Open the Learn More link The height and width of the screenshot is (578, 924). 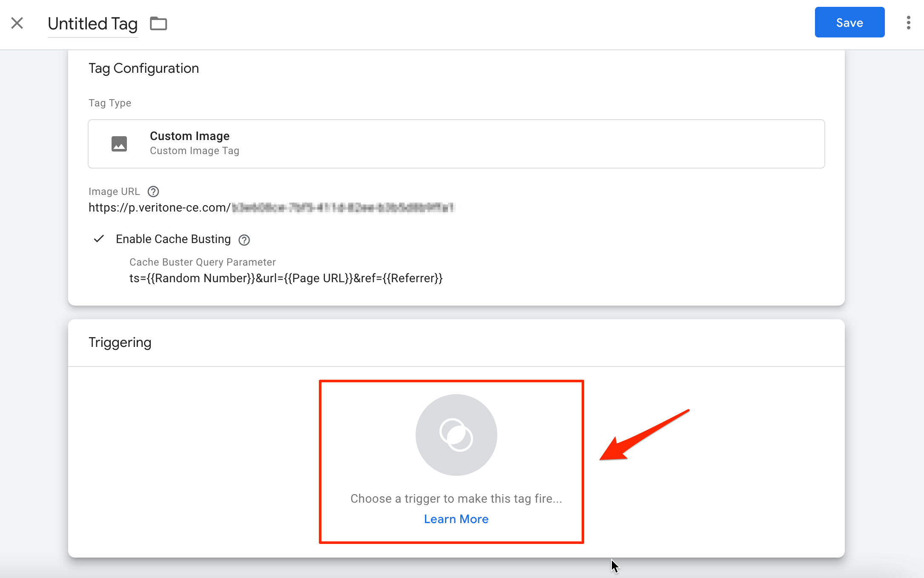[x=456, y=519]
